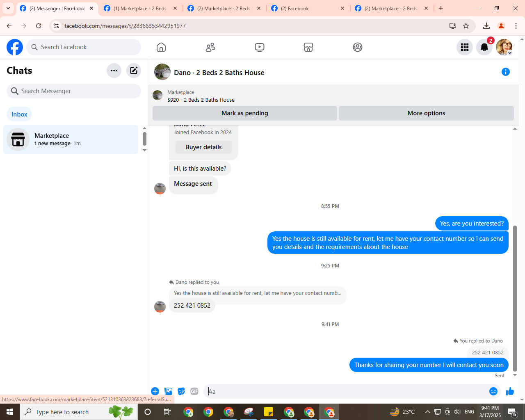The width and height of the screenshot is (525, 420).
Task: Open the Friends icon in the top navigation
Action: point(210,47)
